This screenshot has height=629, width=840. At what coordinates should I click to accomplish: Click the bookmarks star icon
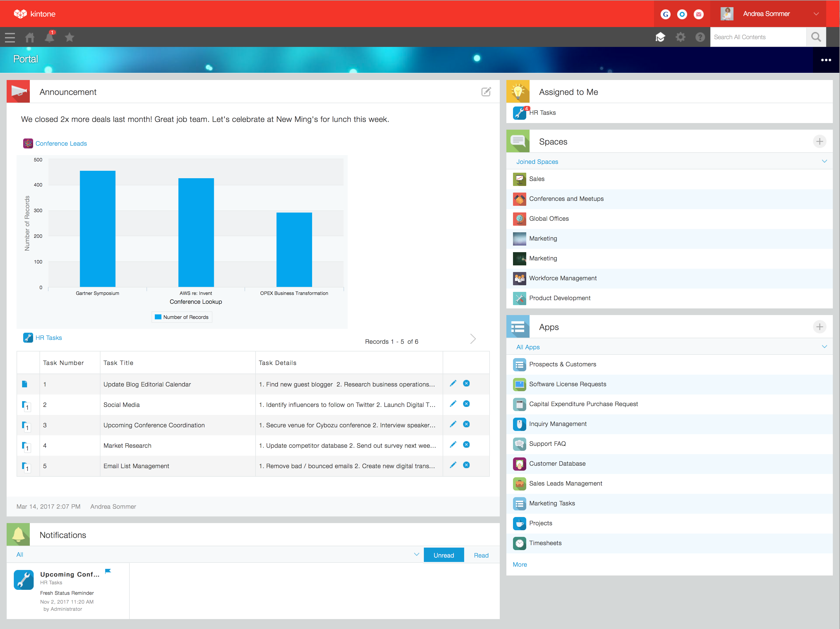tap(70, 36)
